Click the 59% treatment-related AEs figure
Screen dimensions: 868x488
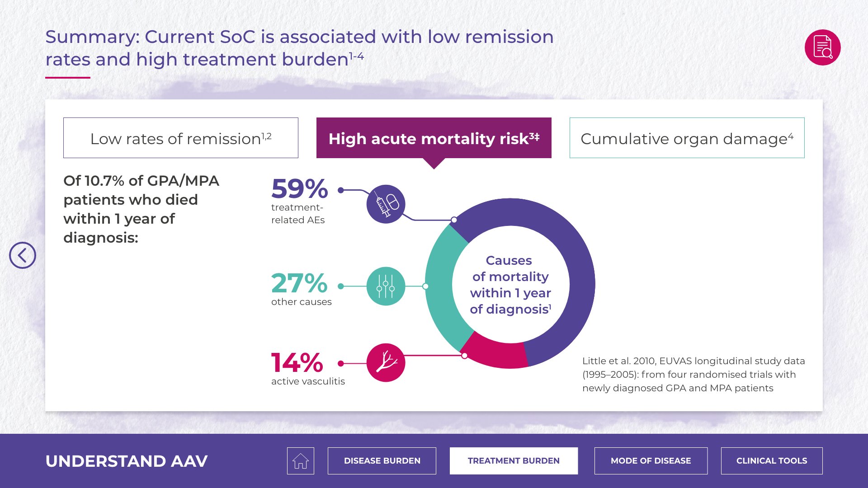tap(299, 189)
